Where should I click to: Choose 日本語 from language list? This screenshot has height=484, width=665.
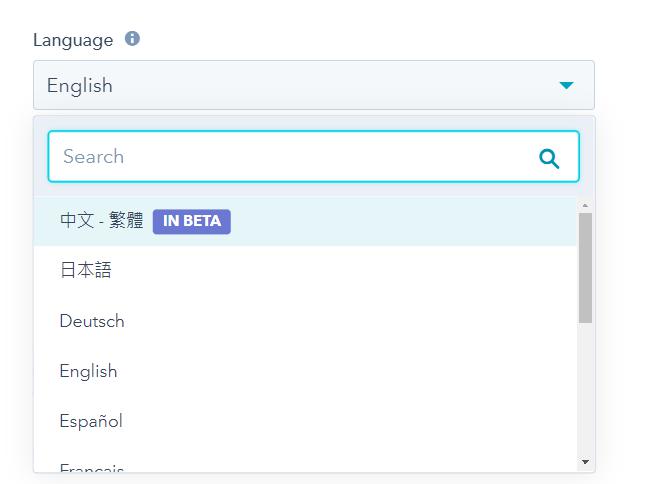click(x=305, y=271)
